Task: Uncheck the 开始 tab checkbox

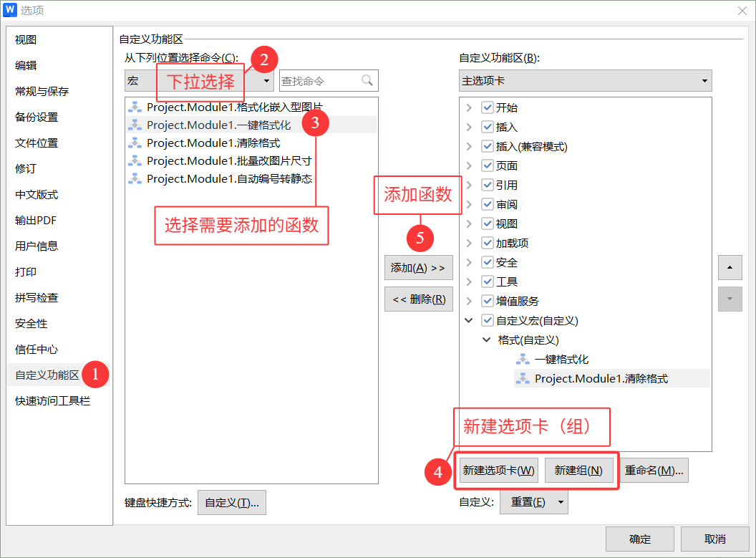Action: [488, 107]
